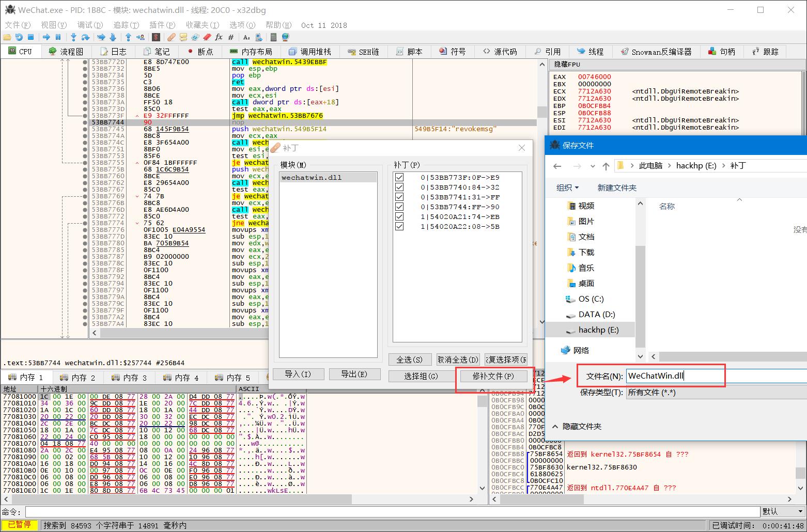Select wechatwin.dll in the module list
Screen dimensions: 807x532
(328, 177)
